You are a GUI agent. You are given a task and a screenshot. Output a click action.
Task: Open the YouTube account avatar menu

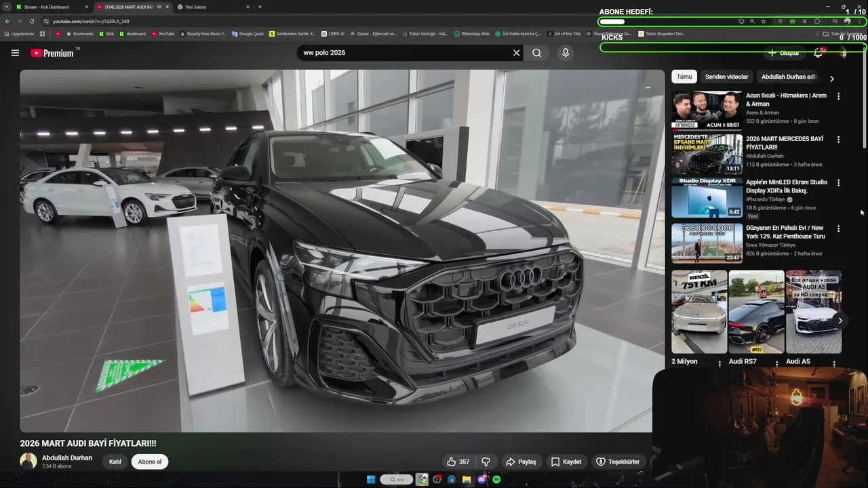click(843, 53)
